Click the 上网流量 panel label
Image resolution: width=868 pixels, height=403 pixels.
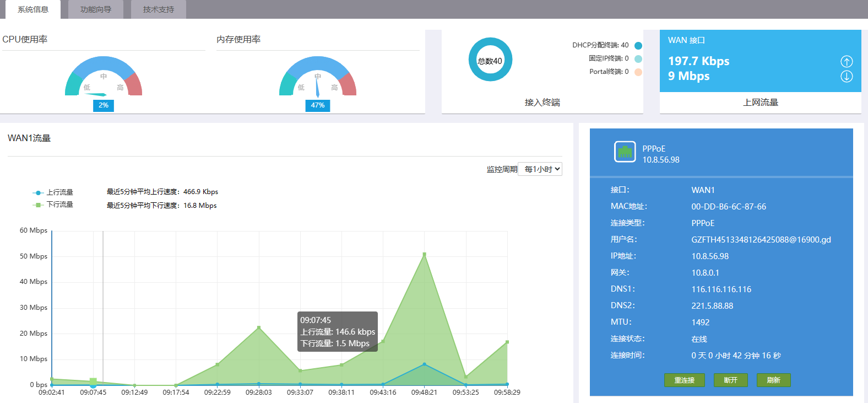click(x=760, y=103)
